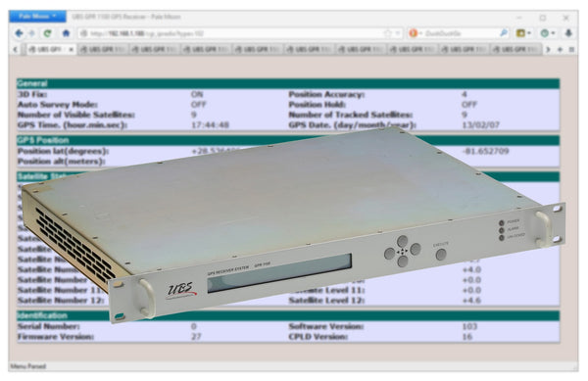Expand the address bar history dropdown arrow
588x381 pixels.
click(398, 33)
